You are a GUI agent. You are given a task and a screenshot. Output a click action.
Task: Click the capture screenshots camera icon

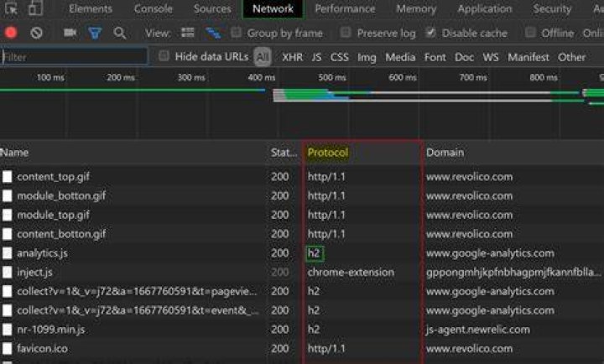tap(70, 33)
